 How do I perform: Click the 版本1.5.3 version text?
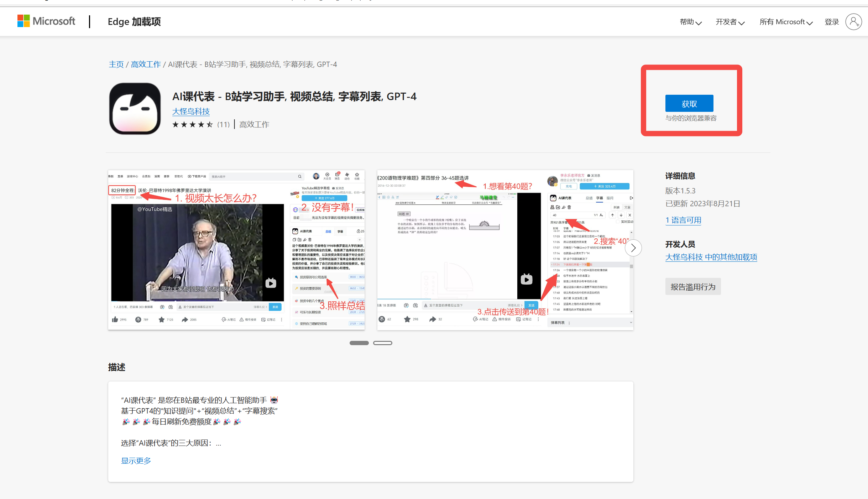680,191
